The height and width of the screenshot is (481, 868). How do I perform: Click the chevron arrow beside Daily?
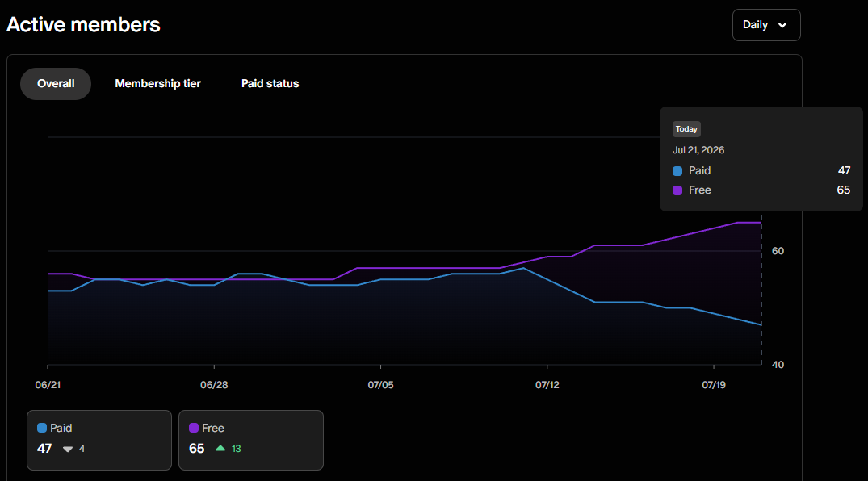click(x=782, y=26)
